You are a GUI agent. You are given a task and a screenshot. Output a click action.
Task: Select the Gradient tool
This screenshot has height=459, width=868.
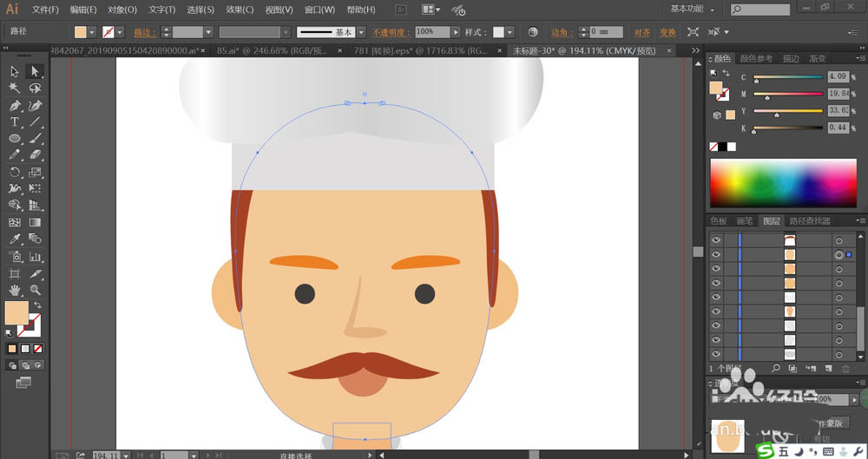point(35,223)
